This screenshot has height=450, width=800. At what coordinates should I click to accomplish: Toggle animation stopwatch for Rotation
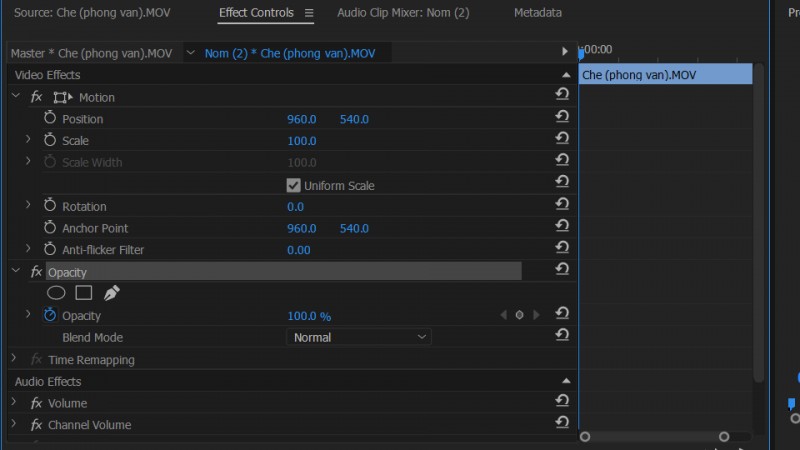(49, 206)
